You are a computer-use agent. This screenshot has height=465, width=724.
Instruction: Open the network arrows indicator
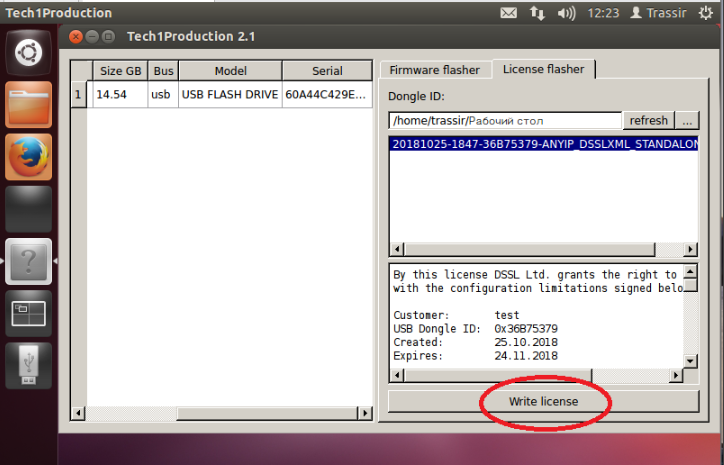tap(537, 13)
